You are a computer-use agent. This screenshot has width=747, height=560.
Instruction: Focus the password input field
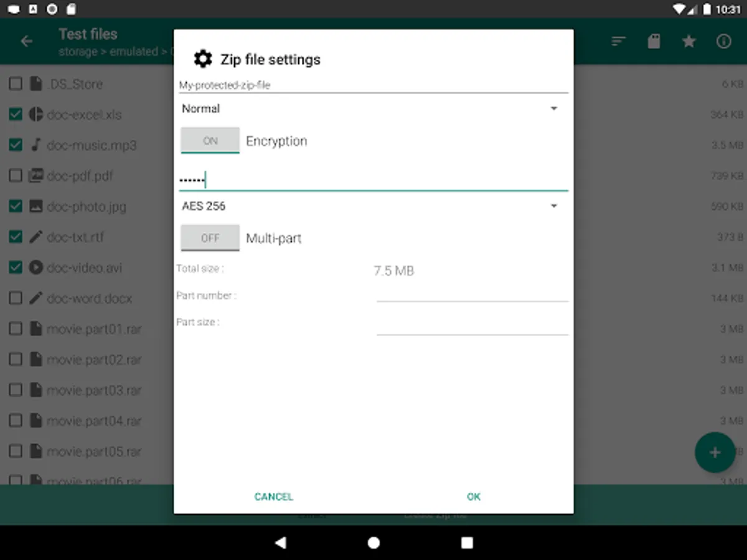click(373, 180)
